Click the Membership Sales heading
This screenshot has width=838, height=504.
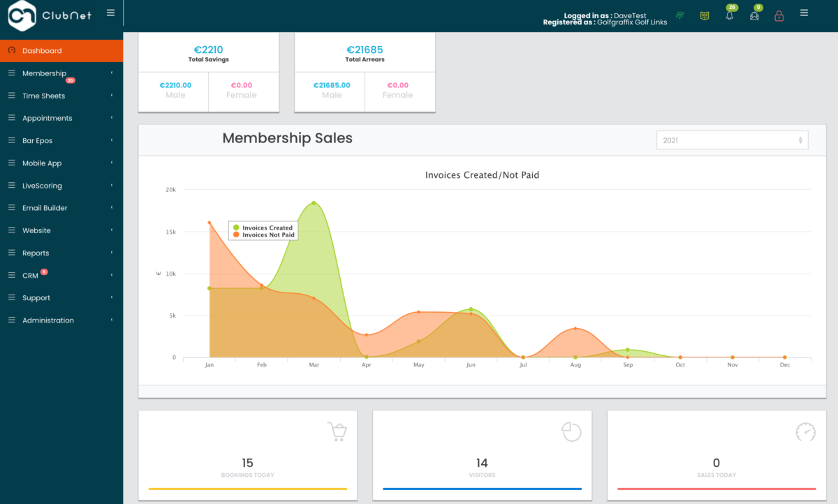(288, 138)
